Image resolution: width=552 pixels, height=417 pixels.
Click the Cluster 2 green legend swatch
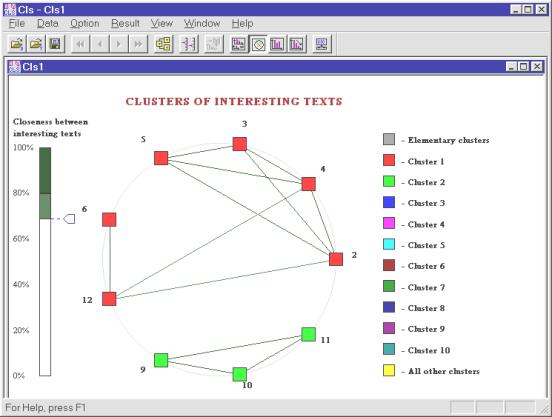point(389,182)
